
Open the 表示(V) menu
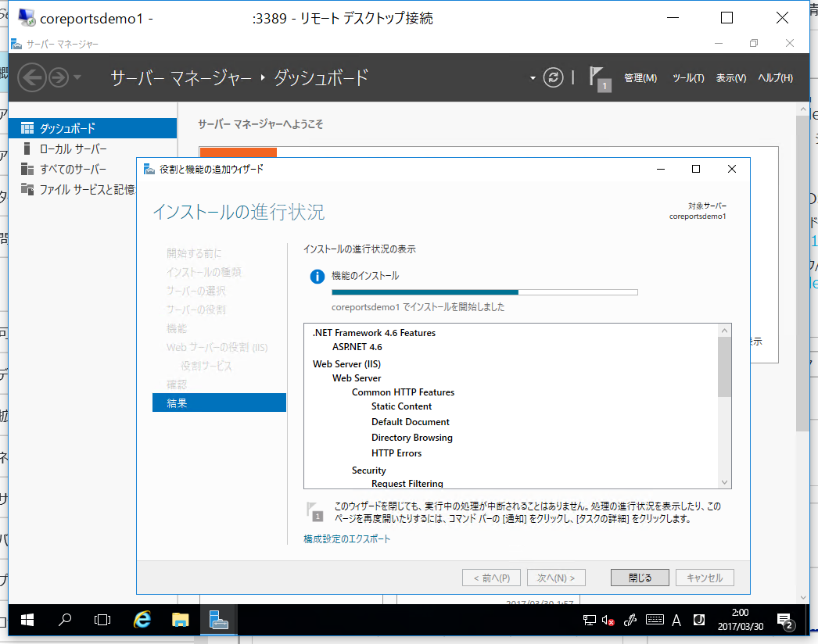[x=731, y=78]
